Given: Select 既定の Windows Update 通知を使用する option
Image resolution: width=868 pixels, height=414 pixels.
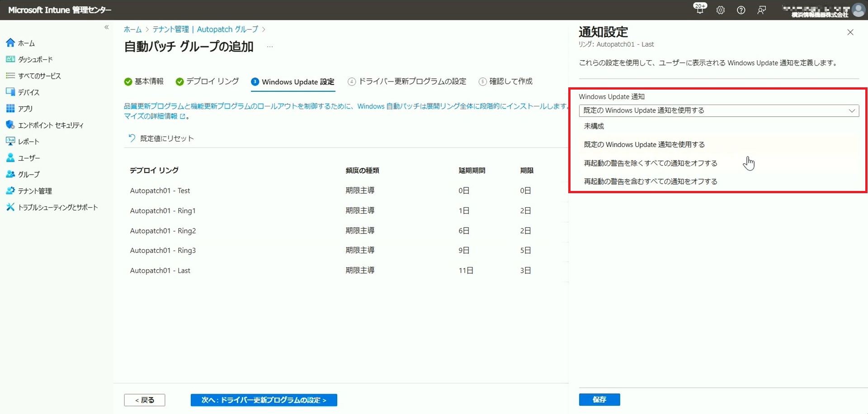Looking at the screenshot, I should 719,145.
